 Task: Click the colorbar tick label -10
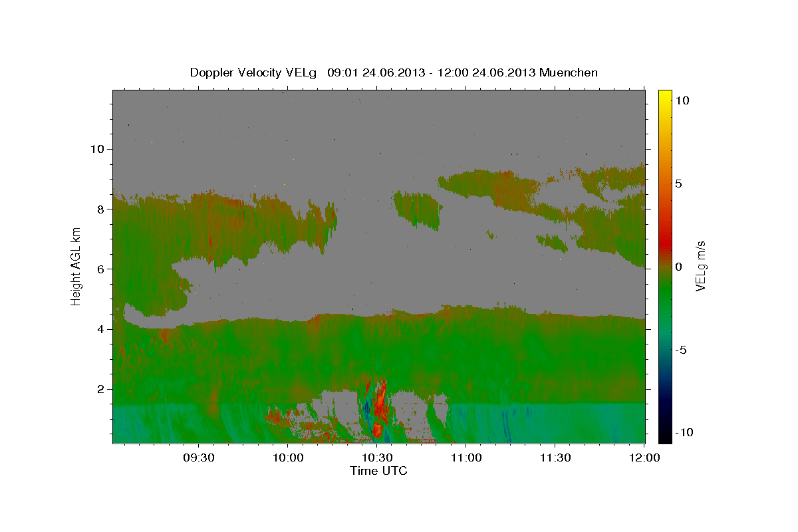coord(684,432)
